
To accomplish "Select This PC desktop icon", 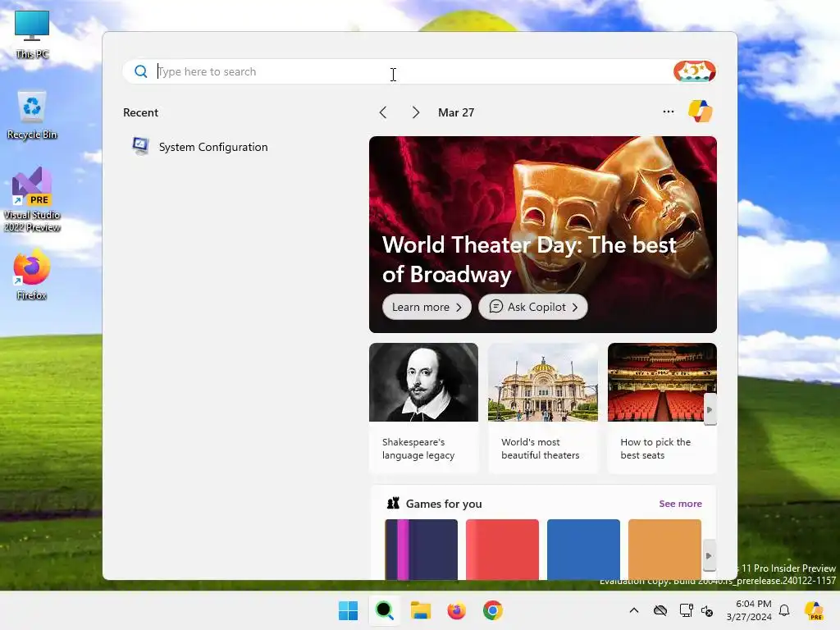I will pos(32,34).
